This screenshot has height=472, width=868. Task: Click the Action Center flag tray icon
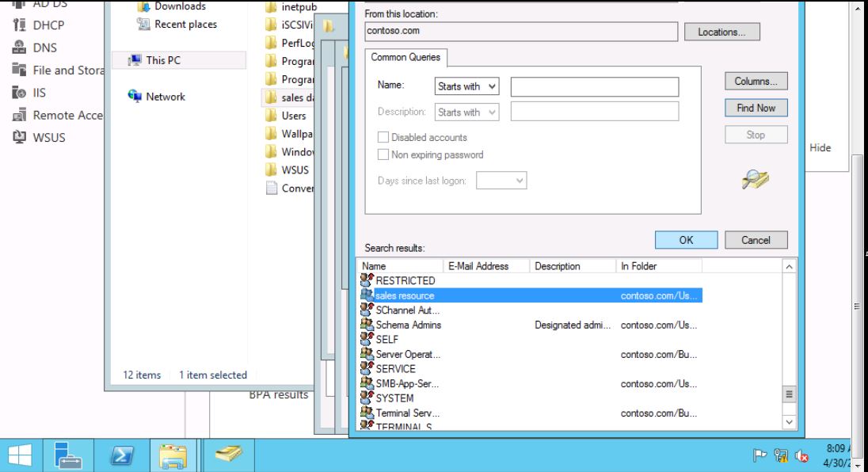click(x=760, y=456)
